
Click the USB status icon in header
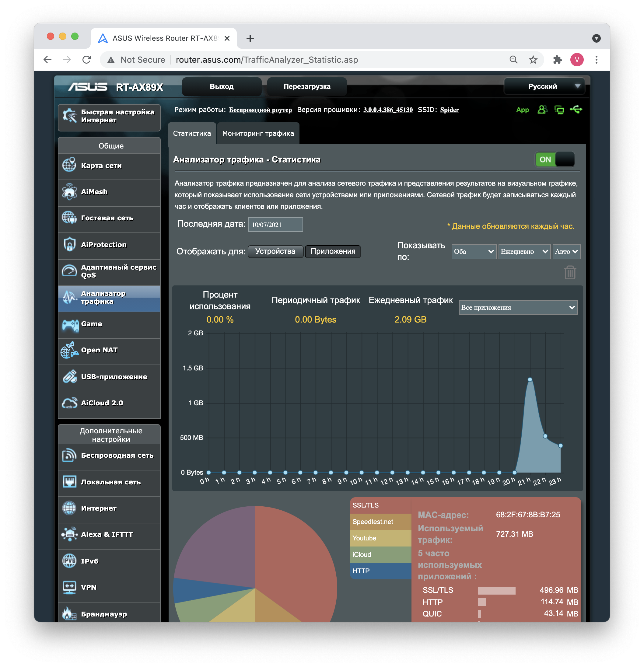point(576,110)
